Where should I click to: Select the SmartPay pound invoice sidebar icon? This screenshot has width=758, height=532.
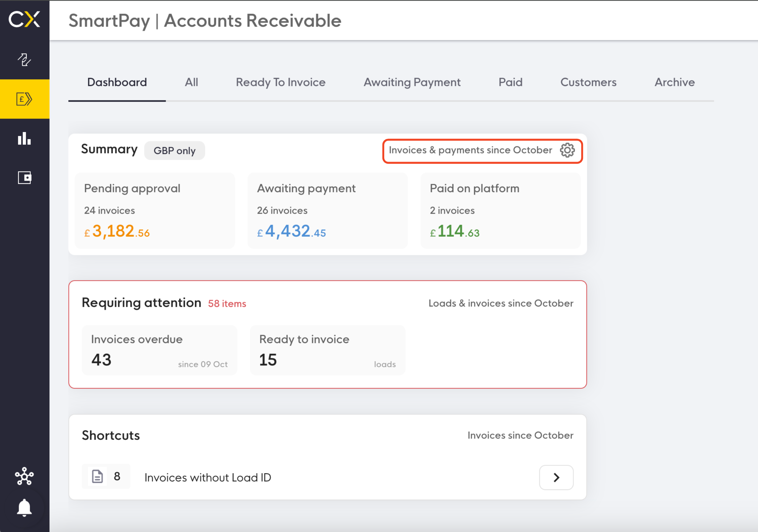pos(24,99)
